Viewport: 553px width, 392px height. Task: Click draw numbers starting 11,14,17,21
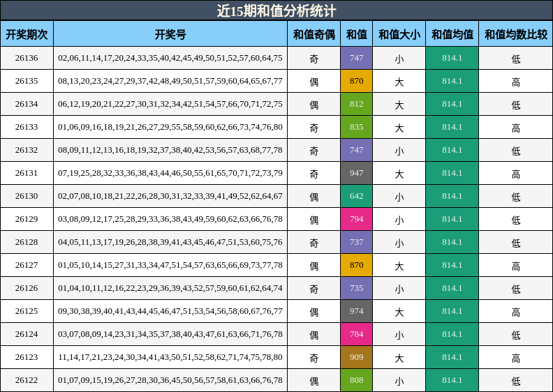(170, 357)
